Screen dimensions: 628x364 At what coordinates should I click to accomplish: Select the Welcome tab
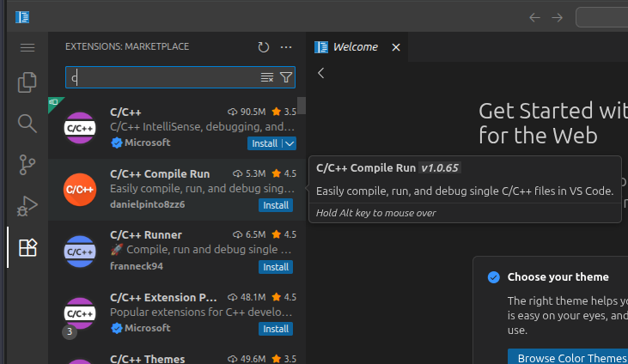click(355, 47)
